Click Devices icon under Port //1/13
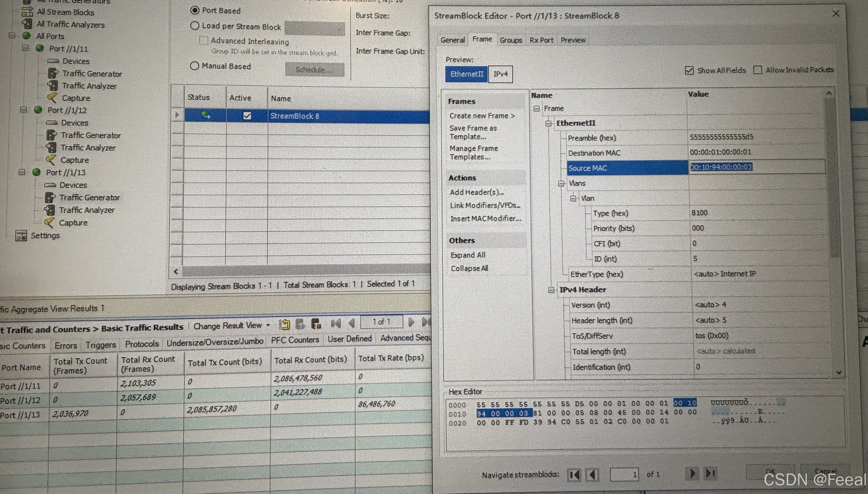This screenshot has width=868, height=494. (x=50, y=185)
